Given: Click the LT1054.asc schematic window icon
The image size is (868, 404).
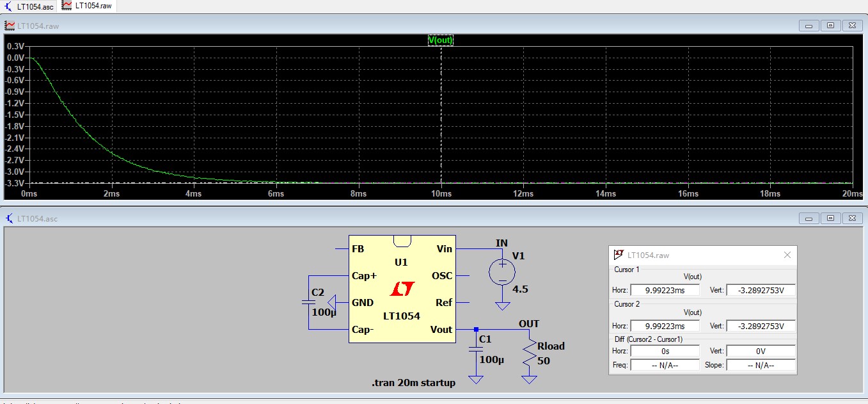Looking at the screenshot, I should tap(10, 219).
